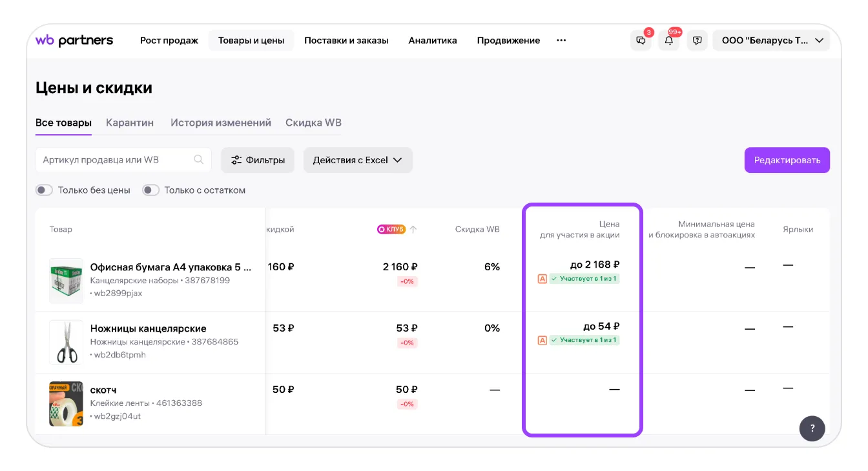Switch to the Карантин tab
Screen dimensions: 868x471
(x=130, y=123)
